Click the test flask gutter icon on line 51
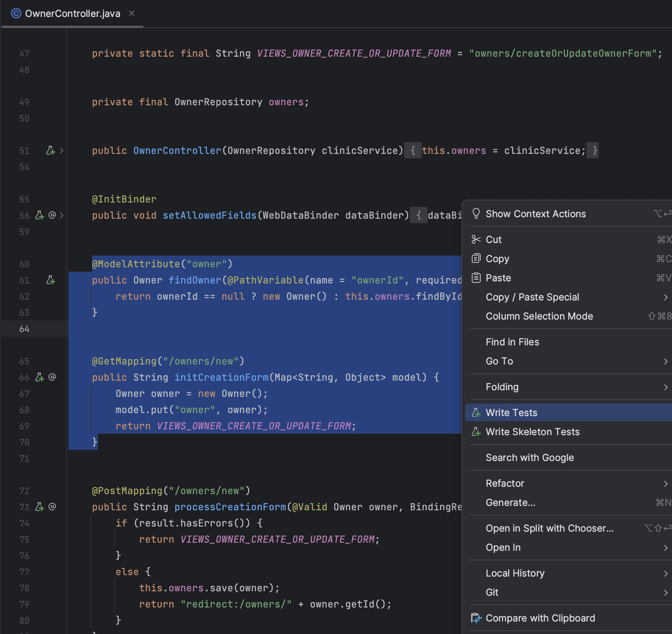 click(51, 151)
